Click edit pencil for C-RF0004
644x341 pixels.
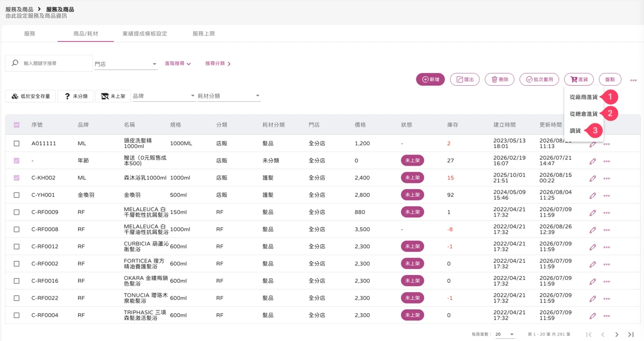(592, 315)
